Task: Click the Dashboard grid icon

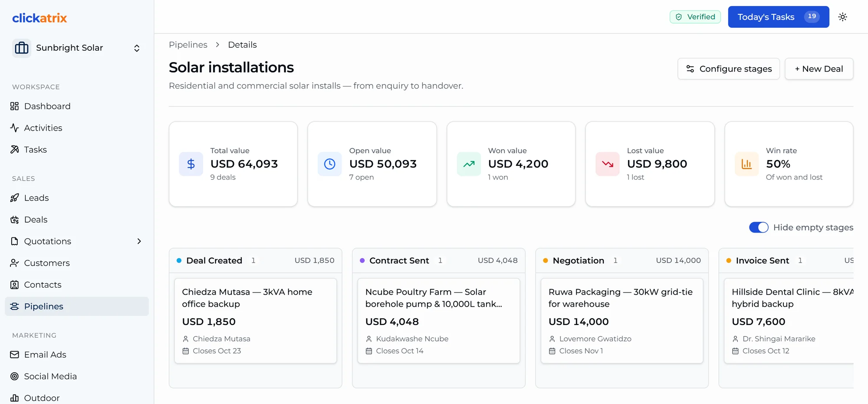Action: pyautogui.click(x=15, y=106)
